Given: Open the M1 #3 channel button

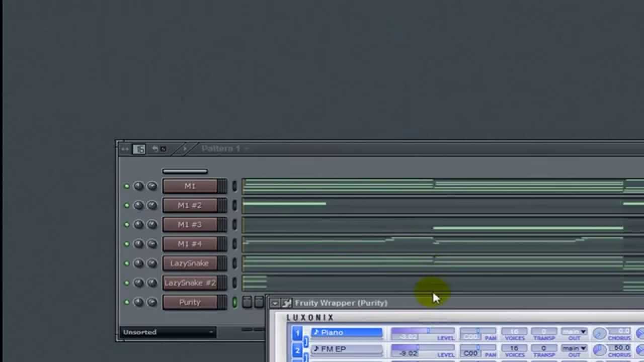Looking at the screenshot, I should point(190,225).
